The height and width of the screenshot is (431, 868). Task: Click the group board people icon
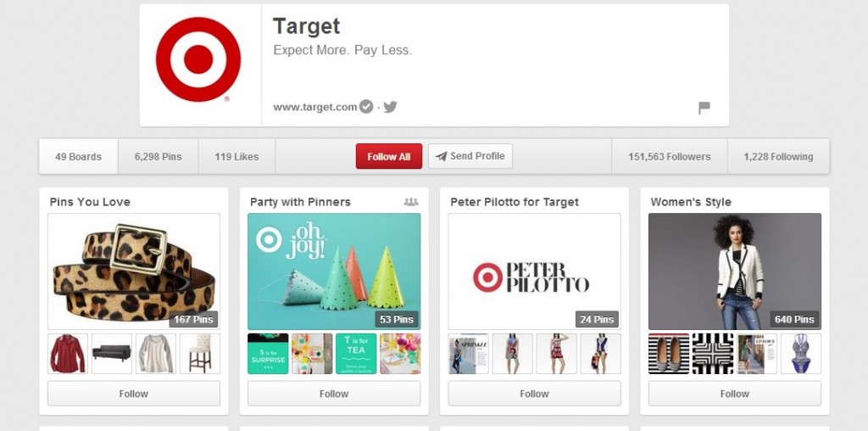point(411,202)
